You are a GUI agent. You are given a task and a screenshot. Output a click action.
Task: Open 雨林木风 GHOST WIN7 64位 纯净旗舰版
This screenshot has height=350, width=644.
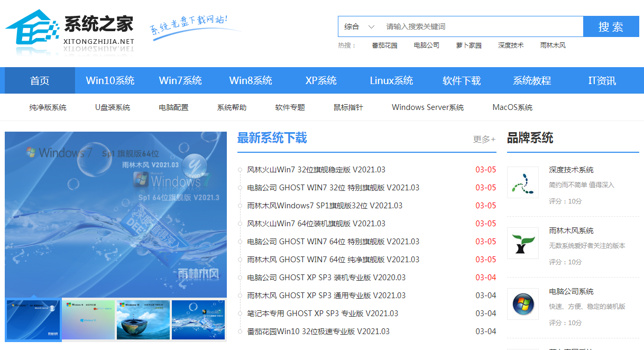coord(333,260)
